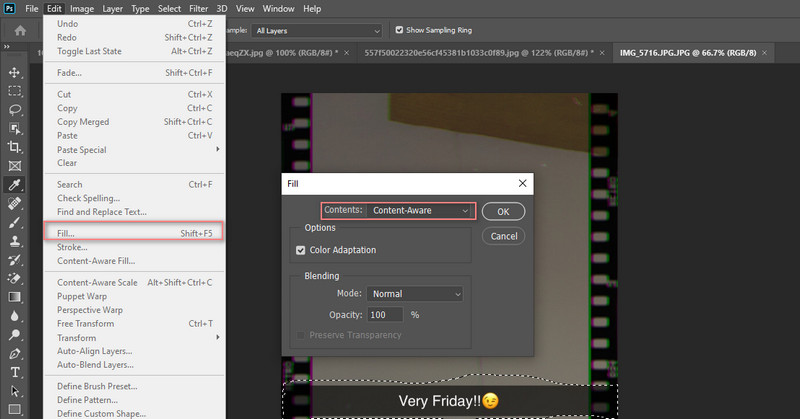Click the Opacity percentage input field
This screenshot has width=800, height=419.
point(384,315)
